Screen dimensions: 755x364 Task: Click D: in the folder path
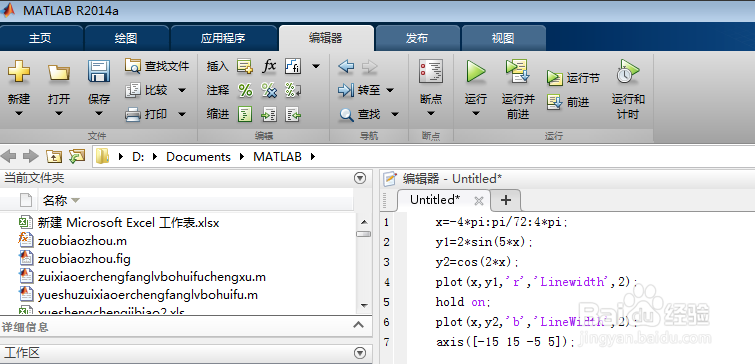tap(138, 156)
